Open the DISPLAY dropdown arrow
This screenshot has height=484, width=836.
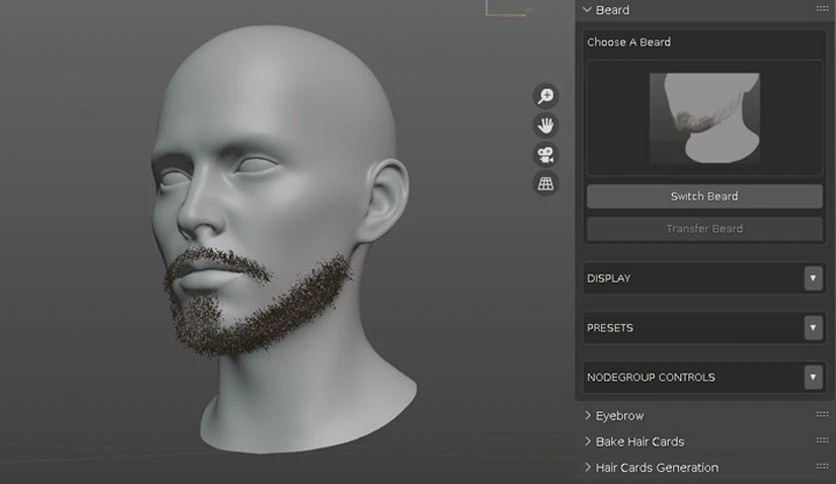click(x=813, y=278)
